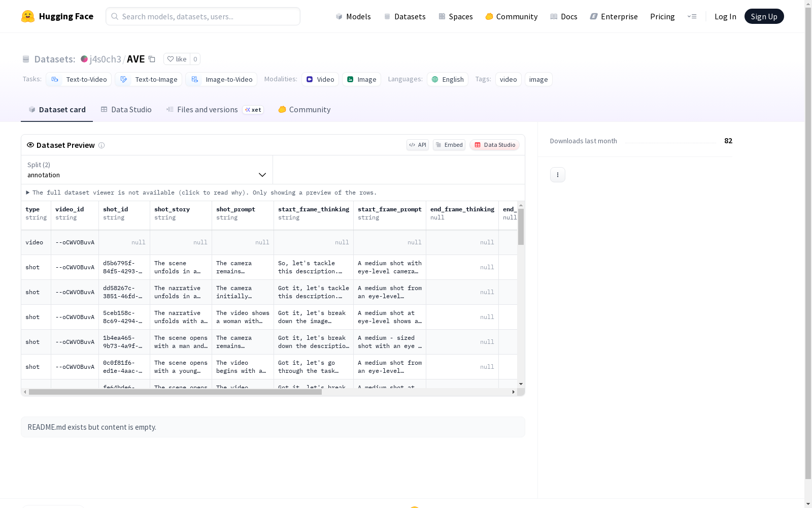Click the lowercase image tag

[x=538, y=79]
